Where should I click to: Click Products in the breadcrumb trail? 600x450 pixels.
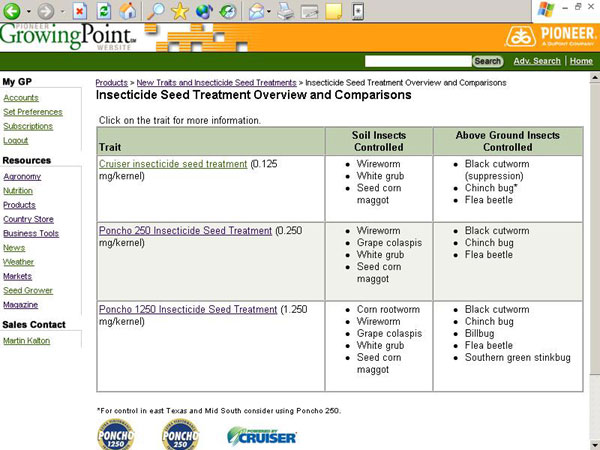click(111, 83)
